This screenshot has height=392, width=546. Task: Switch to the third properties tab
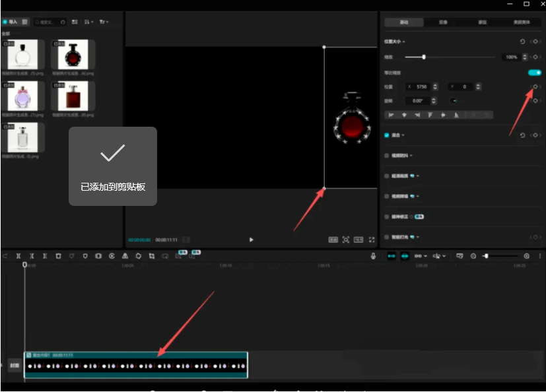(483, 22)
